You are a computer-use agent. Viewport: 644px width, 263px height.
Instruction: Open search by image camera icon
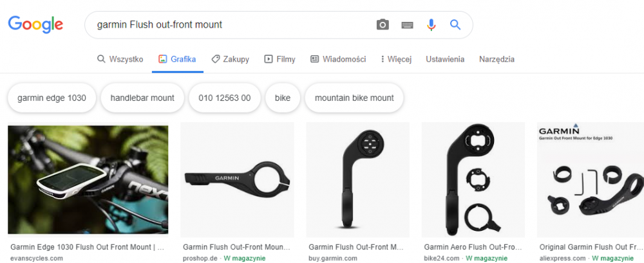click(x=383, y=25)
